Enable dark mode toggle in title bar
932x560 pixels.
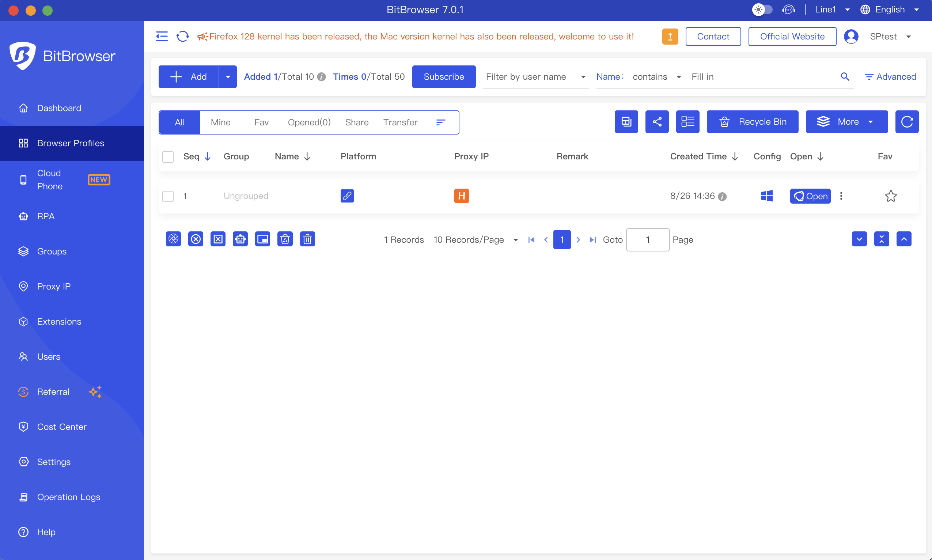[764, 10]
